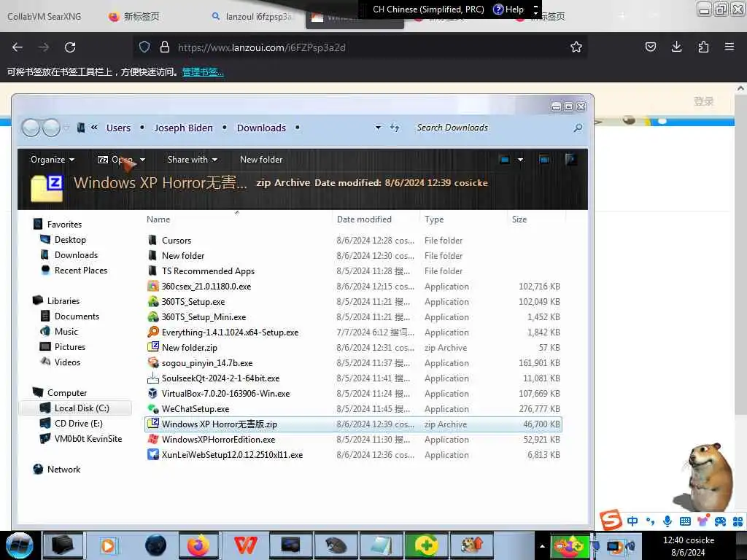Click the change view icon
This screenshot has width=747, height=560.
[x=505, y=160]
